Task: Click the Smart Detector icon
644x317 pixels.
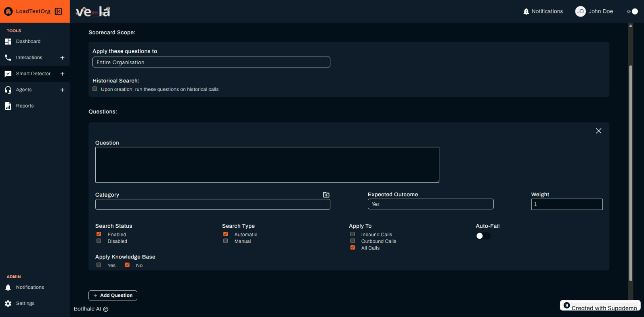Action: tap(8, 74)
